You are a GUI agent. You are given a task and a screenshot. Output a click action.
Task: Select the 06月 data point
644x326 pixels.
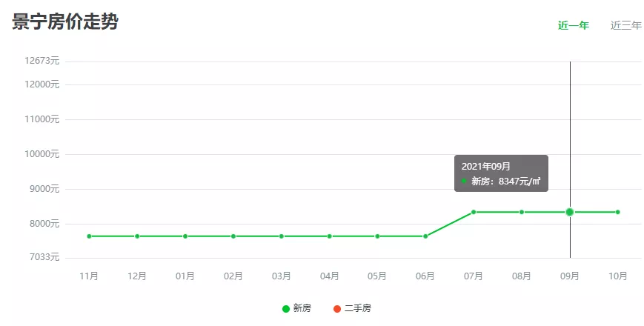[425, 236]
